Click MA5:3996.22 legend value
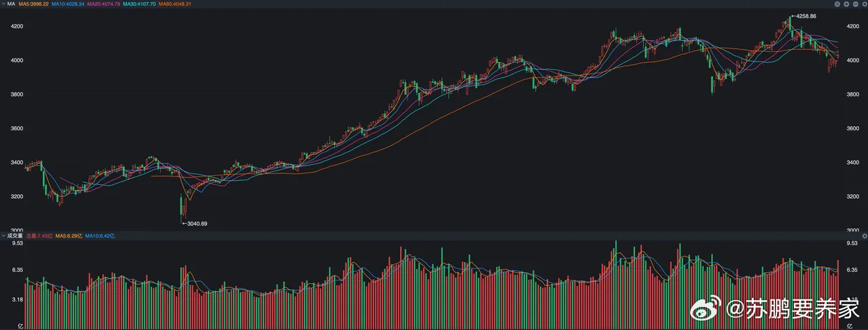This screenshot has height=330, width=868. (x=34, y=4)
